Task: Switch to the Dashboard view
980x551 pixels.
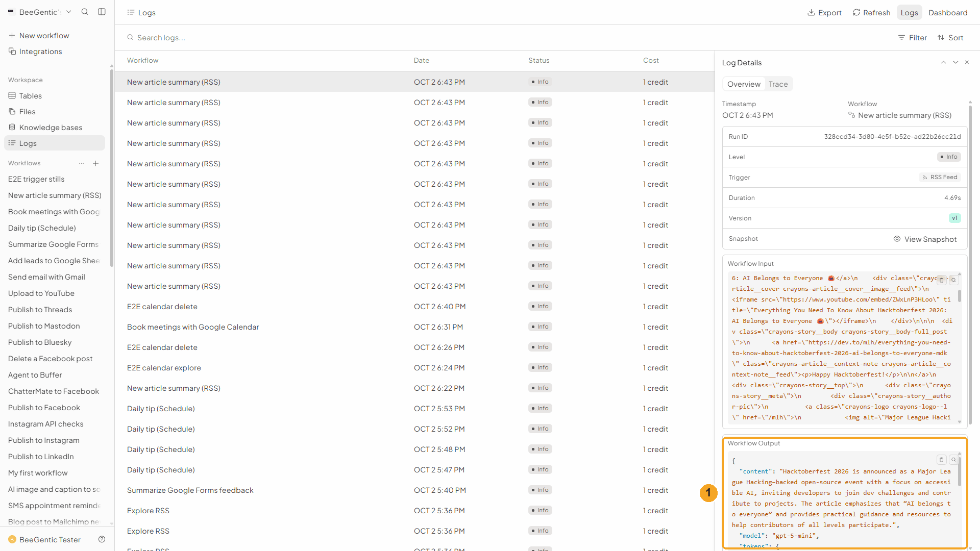Action: pyautogui.click(x=948, y=12)
